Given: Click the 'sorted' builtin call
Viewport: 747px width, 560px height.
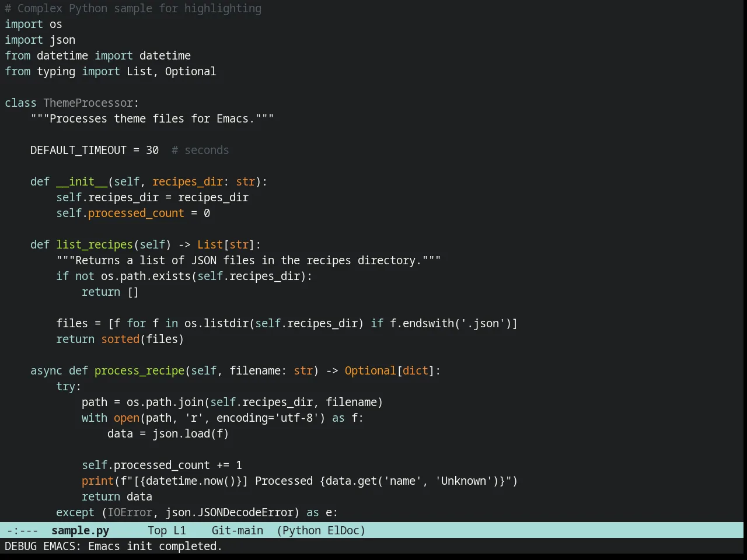Looking at the screenshot, I should point(120,339).
